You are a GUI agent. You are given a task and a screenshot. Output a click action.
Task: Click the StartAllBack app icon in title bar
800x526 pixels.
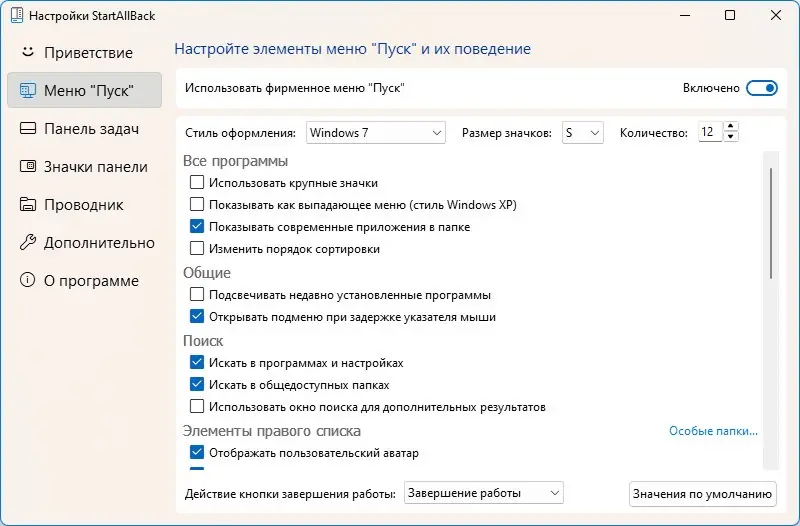[x=14, y=15]
